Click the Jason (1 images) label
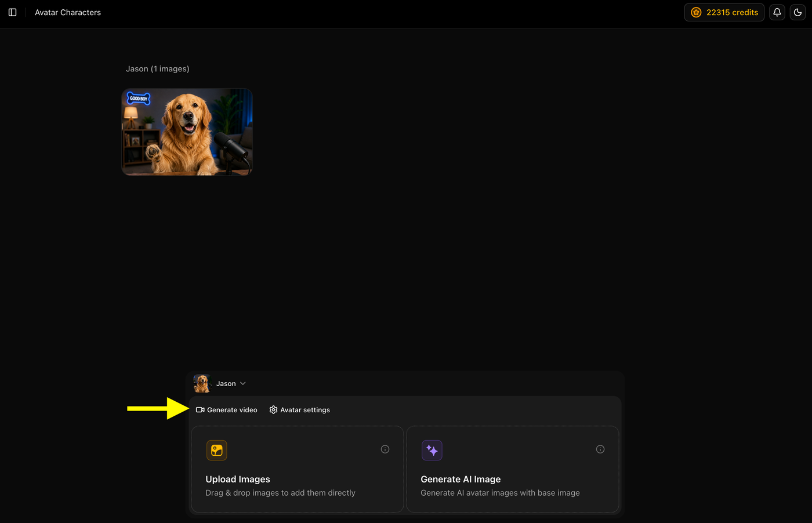The height and width of the screenshot is (523, 812). (158, 68)
